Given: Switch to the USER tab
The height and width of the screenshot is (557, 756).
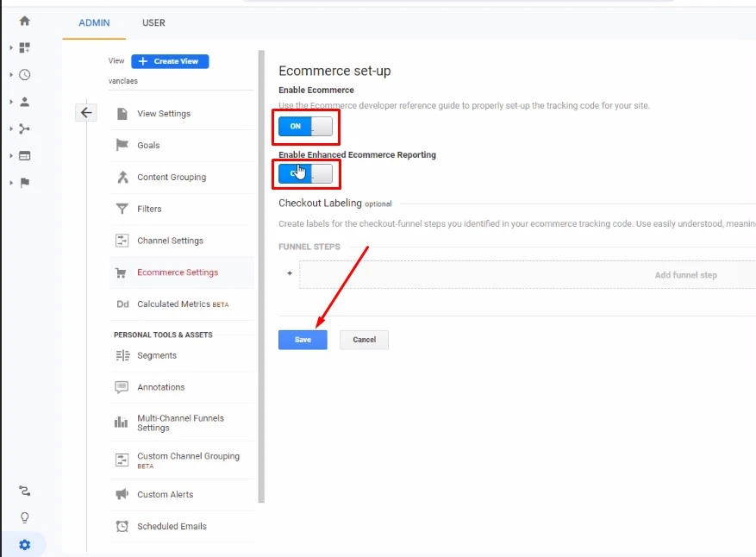Looking at the screenshot, I should click(153, 23).
